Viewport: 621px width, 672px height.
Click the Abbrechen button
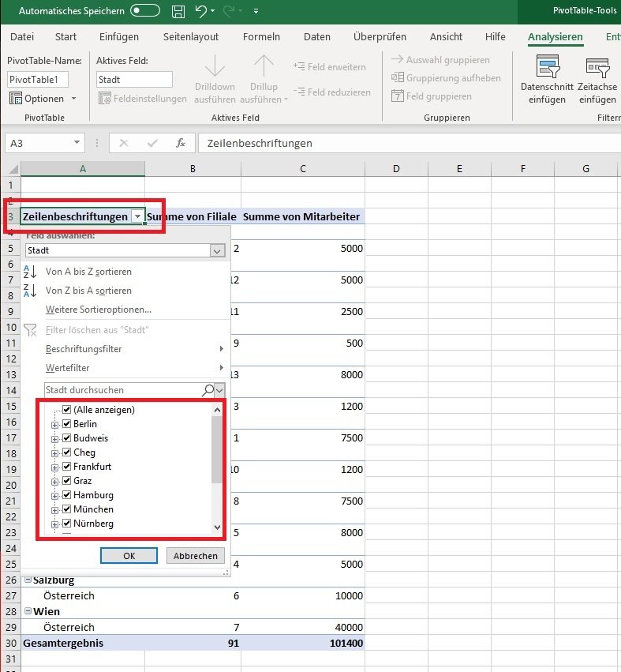(x=196, y=556)
